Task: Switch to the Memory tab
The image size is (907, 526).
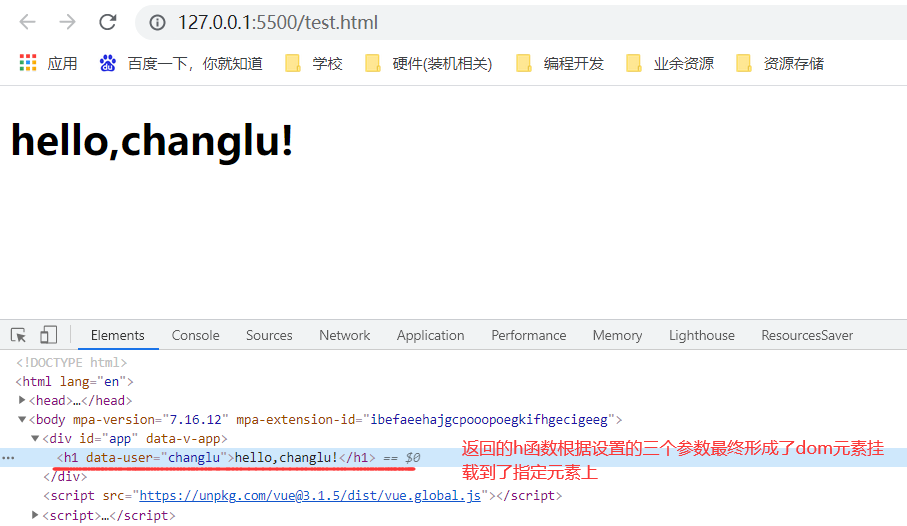Action: coord(617,335)
